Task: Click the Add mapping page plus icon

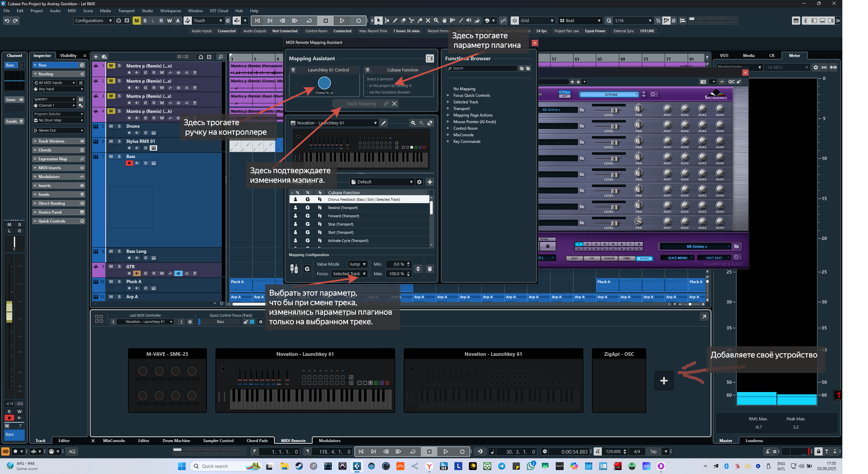Action: [x=430, y=182]
